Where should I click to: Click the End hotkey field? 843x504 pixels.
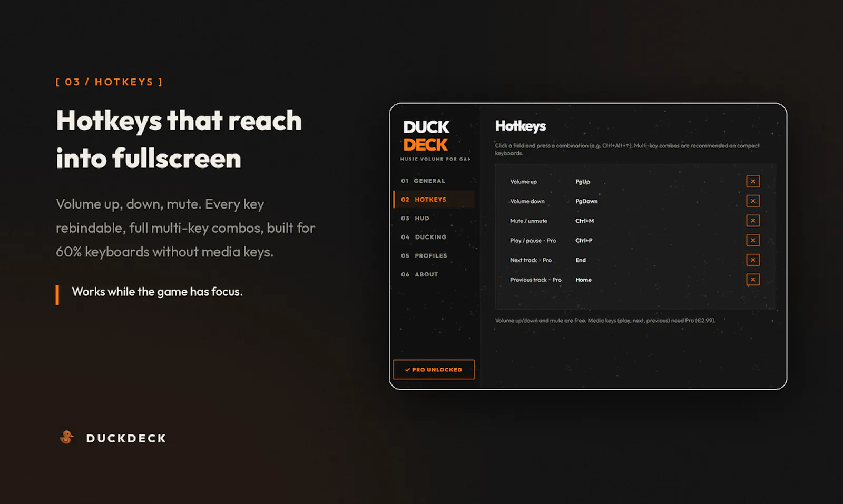coord(581,260)
